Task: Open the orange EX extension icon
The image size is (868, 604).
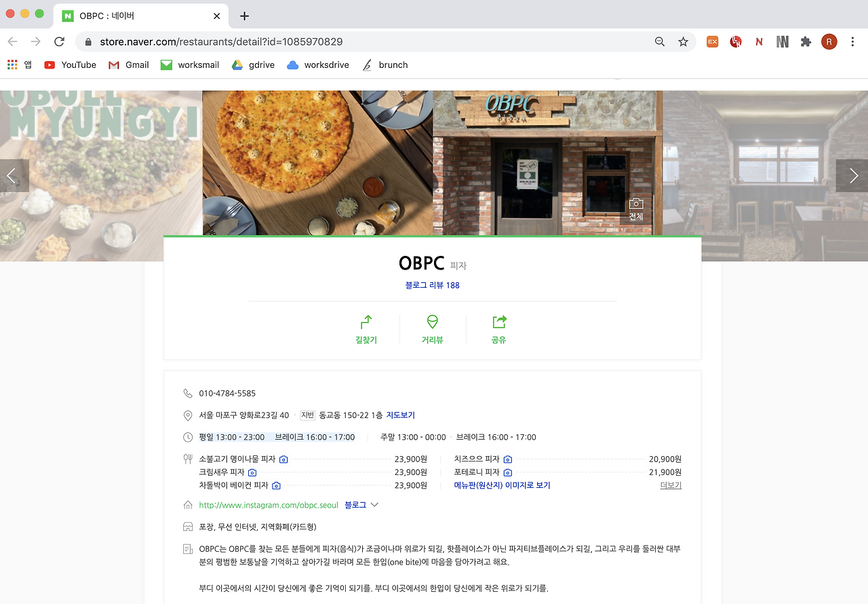Action: pos(712,41)
